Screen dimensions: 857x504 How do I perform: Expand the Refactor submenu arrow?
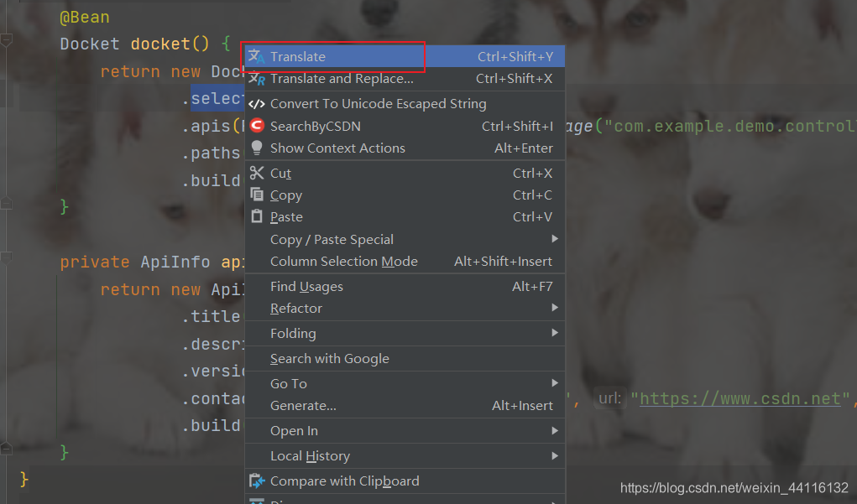pos(555,308)
